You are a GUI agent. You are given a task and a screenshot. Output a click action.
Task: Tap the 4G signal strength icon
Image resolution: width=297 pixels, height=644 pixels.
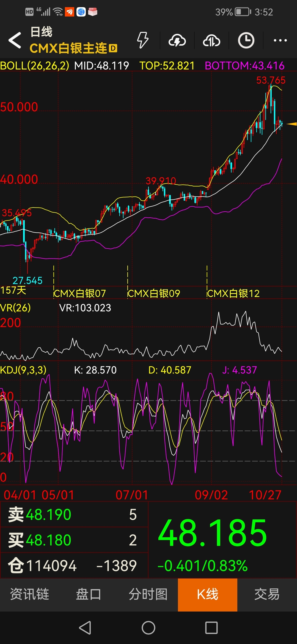click(x=44, y=12)
